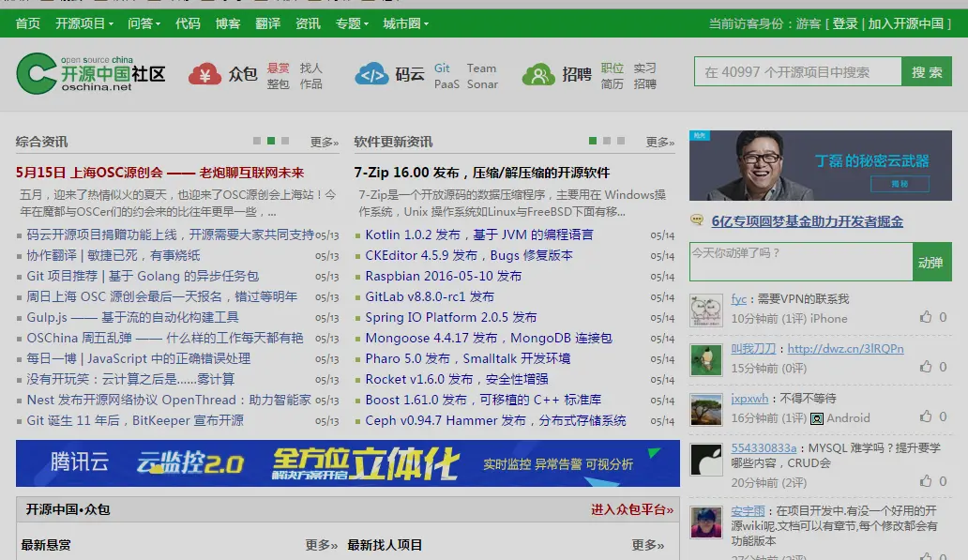Open 554330833a's apple avatar
This screenshot has height=560, width=968.
705,460
